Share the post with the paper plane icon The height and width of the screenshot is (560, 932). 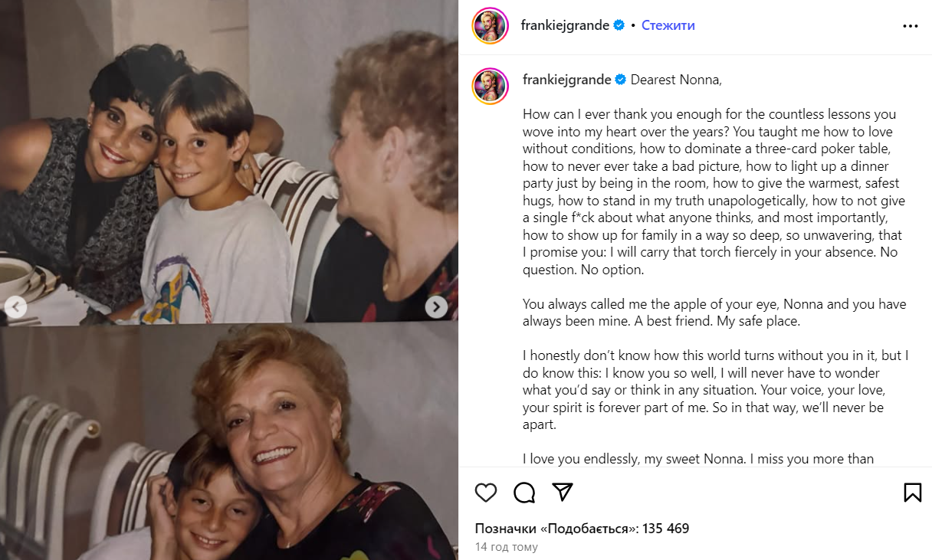563,492
